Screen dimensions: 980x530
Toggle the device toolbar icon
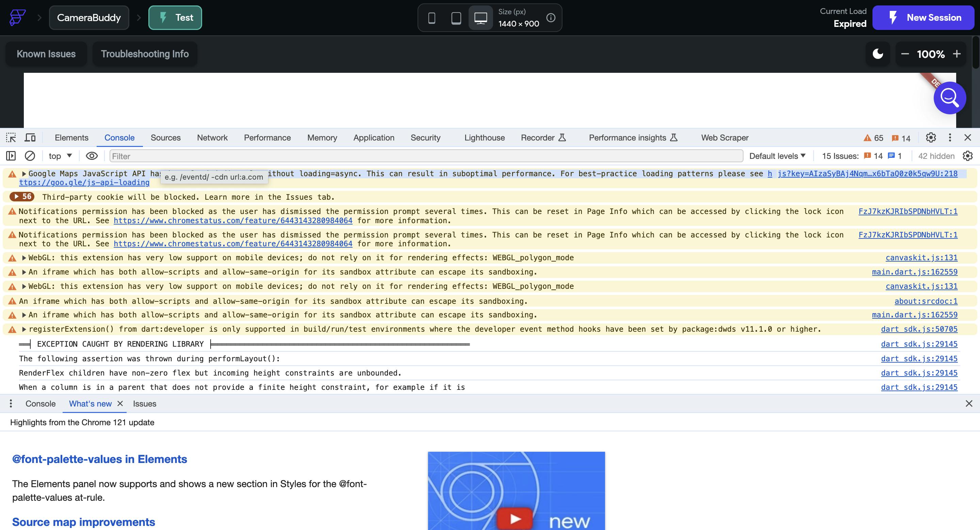click(30, 138)
